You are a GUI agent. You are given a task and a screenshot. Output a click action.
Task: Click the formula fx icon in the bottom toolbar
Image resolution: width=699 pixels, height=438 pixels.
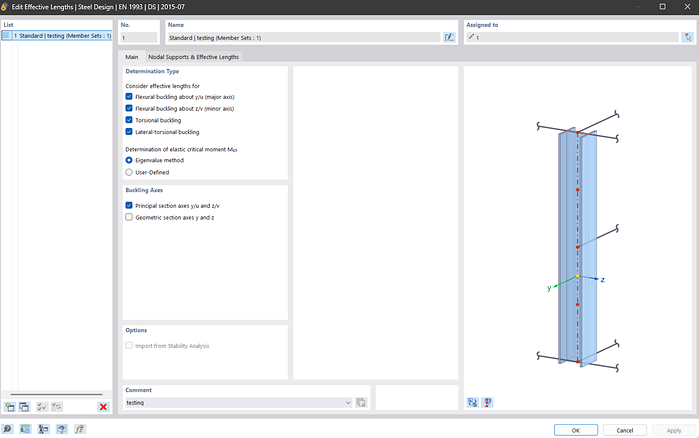pos(79,429)
